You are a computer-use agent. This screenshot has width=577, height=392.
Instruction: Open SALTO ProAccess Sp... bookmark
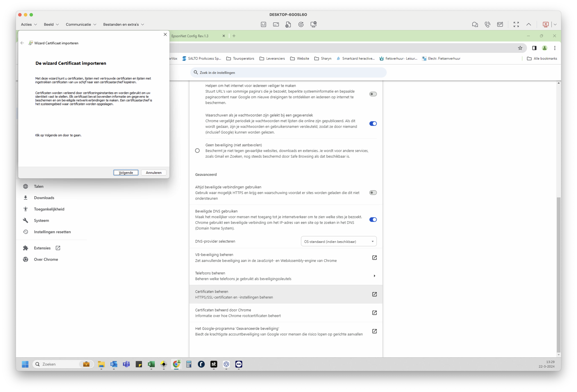201,58
